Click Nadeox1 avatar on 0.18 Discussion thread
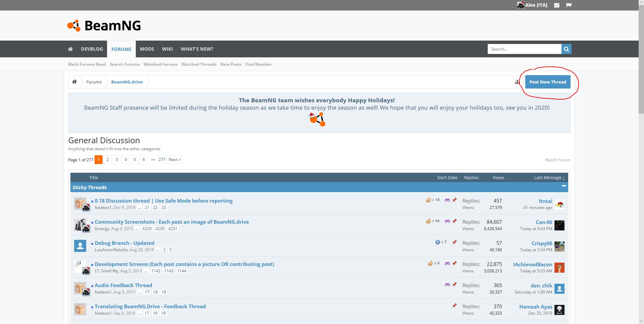The width and height of the screenshot is (644, 324). tap(80, 204)
